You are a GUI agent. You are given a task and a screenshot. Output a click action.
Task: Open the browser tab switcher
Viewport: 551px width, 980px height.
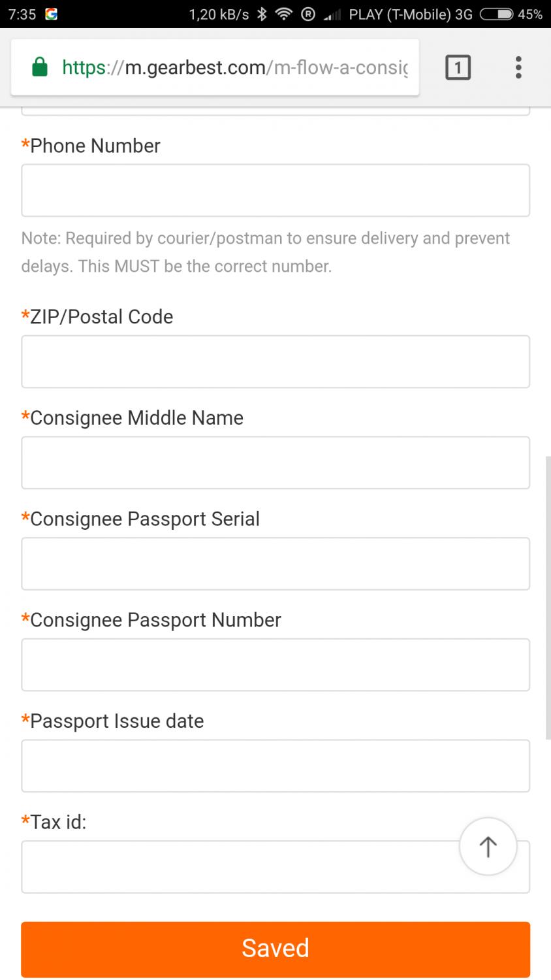click(x=458, y=67)
